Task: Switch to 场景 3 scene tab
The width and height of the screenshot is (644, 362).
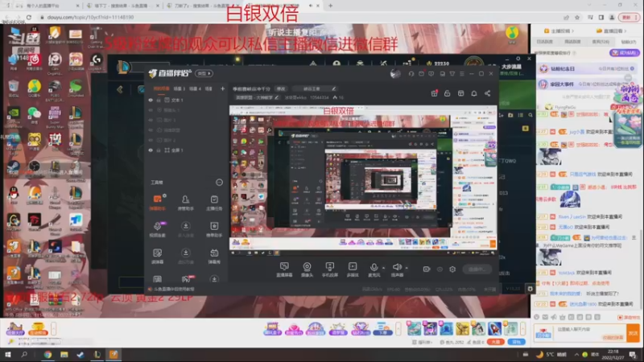Action: [179, 88]
